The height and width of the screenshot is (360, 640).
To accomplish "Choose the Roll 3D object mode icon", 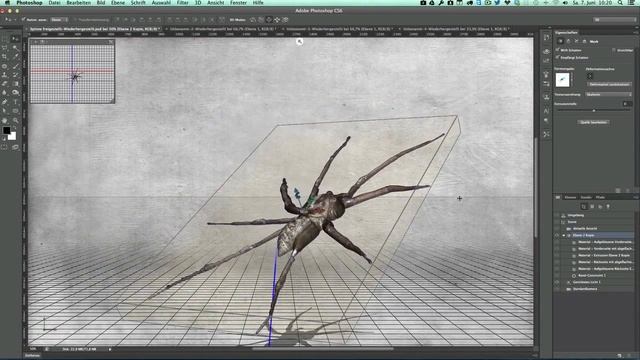I will click(x=261, y=19).
